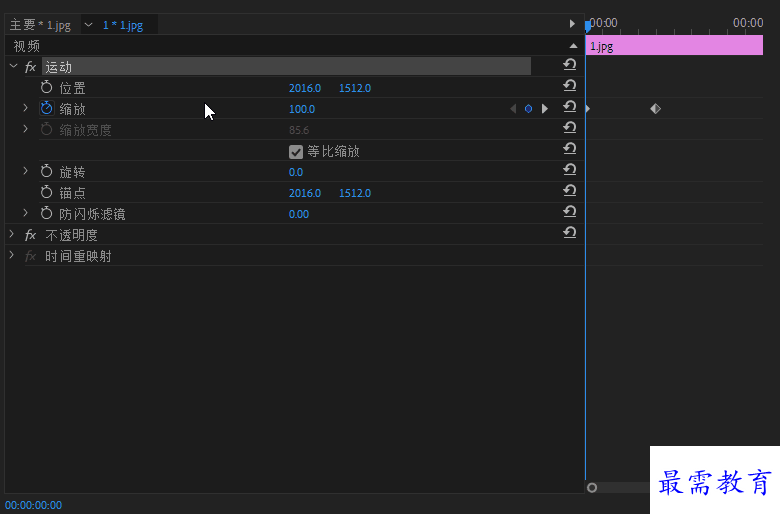Expand the 旋转 property
This screenshot has width=780, height=514.
(x=25, y=171)
